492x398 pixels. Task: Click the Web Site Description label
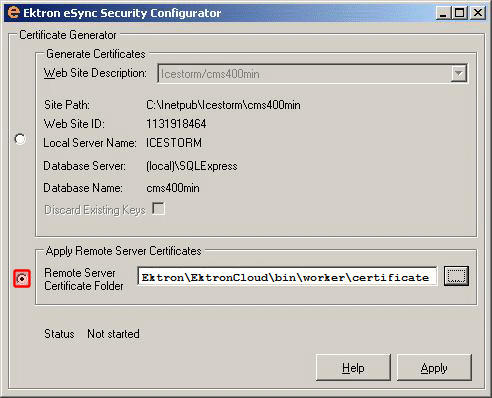click(x=95, y=73)
